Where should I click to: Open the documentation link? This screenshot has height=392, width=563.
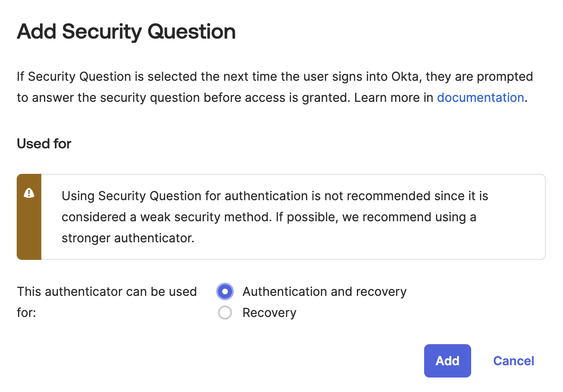click(480, 97)
